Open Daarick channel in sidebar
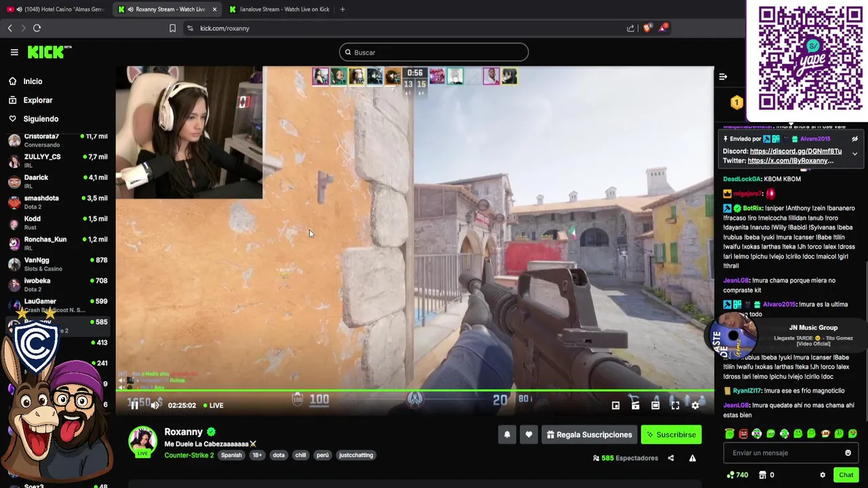Image resolution: width=868 pixels, height=488 pixels. pos(58,182)
